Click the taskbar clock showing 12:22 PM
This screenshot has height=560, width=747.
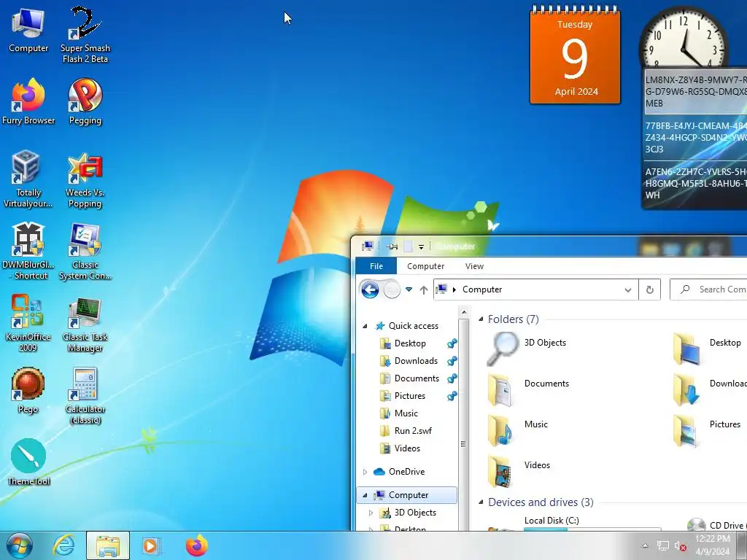tap(712, 545)
